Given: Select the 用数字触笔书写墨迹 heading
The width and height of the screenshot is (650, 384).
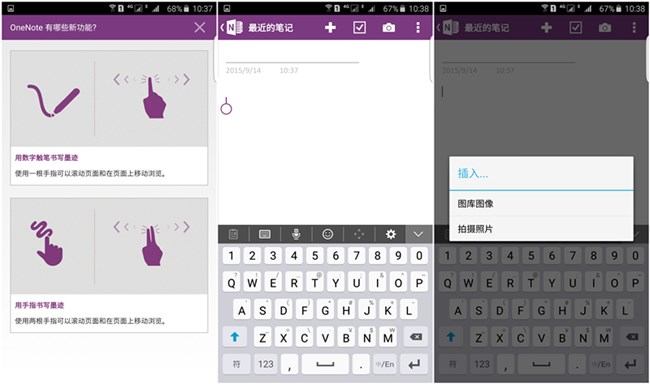Looking at the screenshot, I should tap(46, 158).
